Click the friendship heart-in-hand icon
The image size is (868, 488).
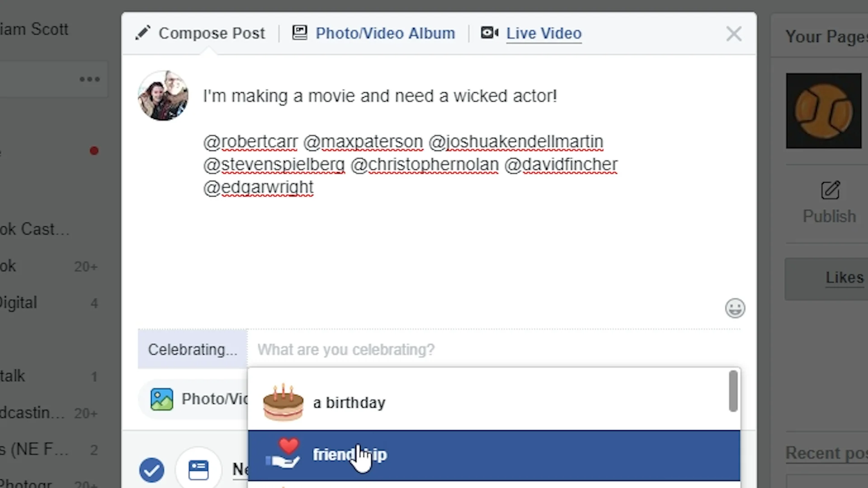point(283,454)
